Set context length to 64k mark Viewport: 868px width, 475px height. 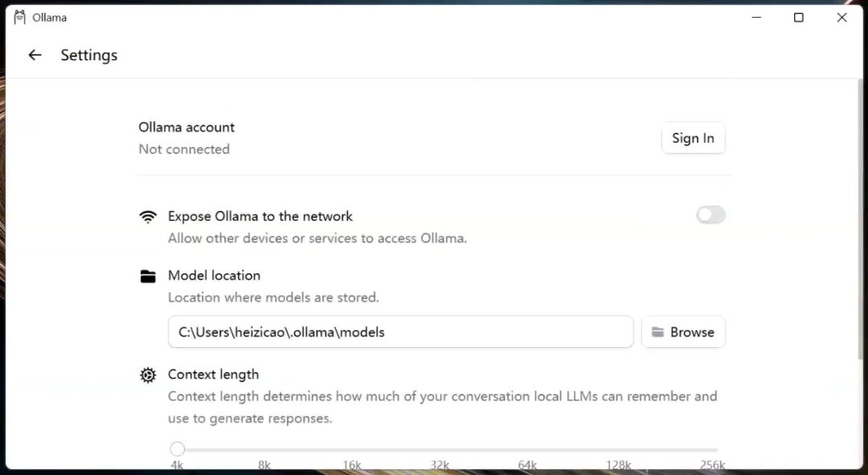click(x=527, y=450)
